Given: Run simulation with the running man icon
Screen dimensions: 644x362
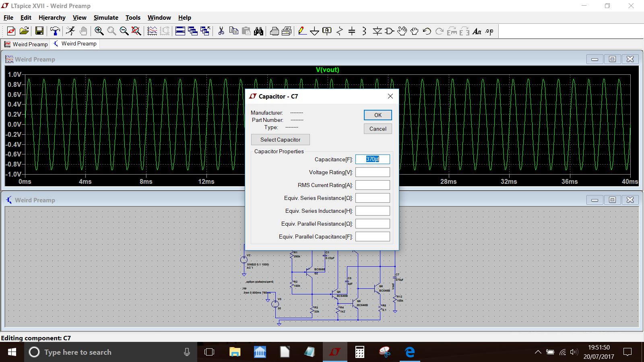Looking at the screenshot, I should click(70, 31).
